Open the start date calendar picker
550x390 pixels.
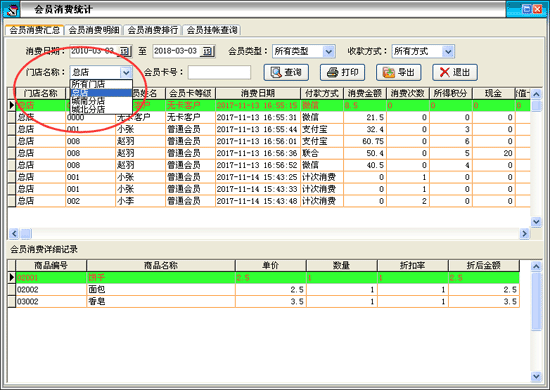(125, 51)
